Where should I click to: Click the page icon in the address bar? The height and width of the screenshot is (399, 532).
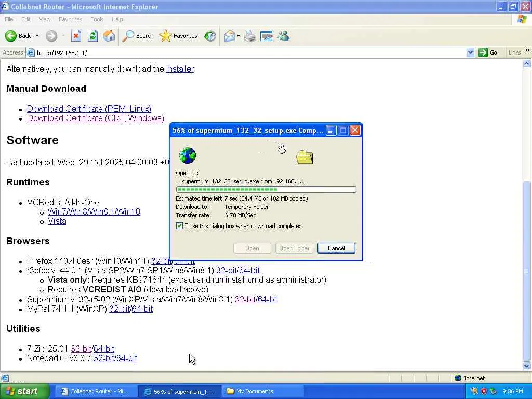point(31,52)
